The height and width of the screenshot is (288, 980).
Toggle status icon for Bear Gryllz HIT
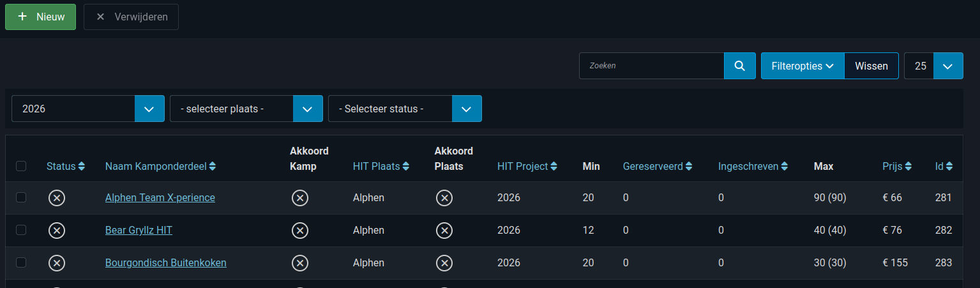pyautogui.click(x=57, y=231)
